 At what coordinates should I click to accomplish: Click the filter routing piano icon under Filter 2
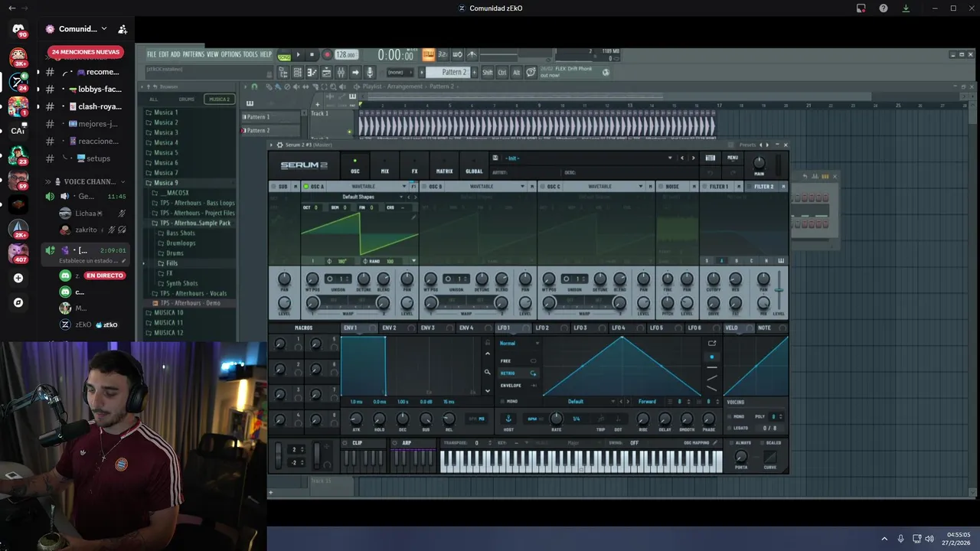coord(781,260)
